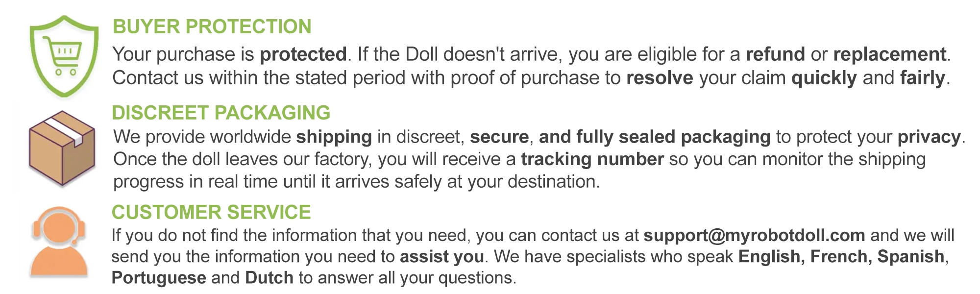
Task: Click the bold "assist you" text
Action: [441, 256]
